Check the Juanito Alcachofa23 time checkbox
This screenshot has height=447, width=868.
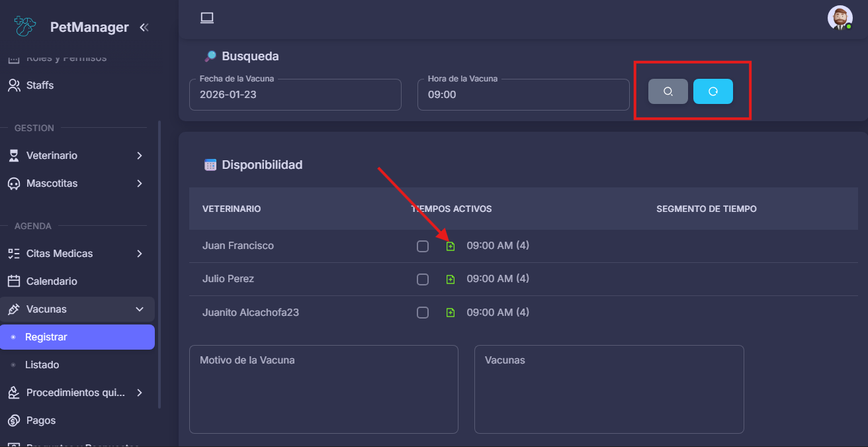tap(423, 313)
